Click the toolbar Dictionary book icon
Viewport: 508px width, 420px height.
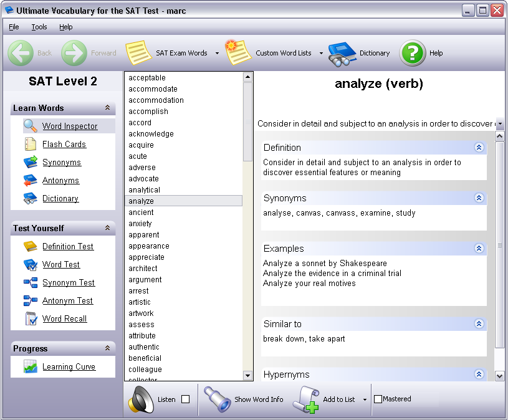pos(342,54)
